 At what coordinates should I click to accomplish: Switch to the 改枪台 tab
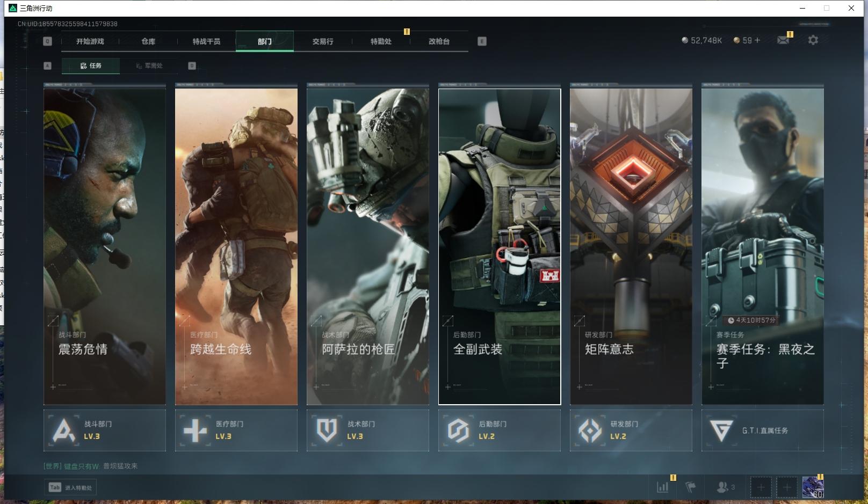[439, 41]
